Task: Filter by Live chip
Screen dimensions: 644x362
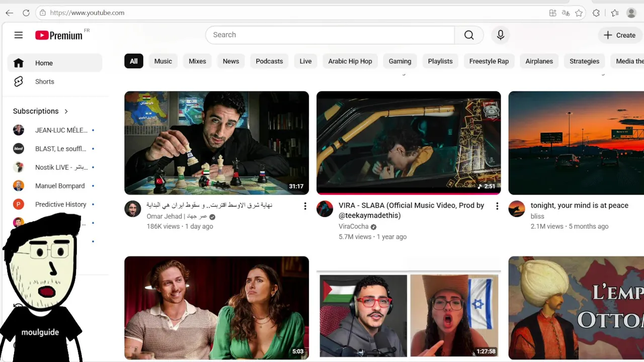Action: (306, 61)
